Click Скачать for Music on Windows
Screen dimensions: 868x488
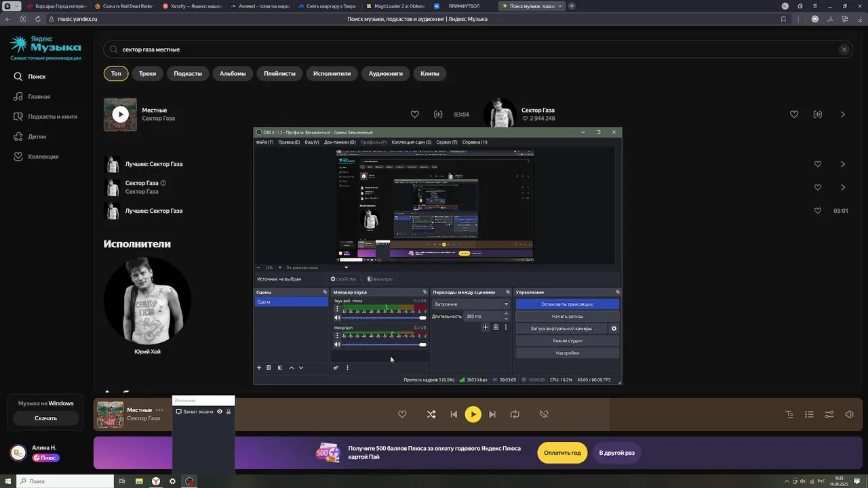[45, 418]
